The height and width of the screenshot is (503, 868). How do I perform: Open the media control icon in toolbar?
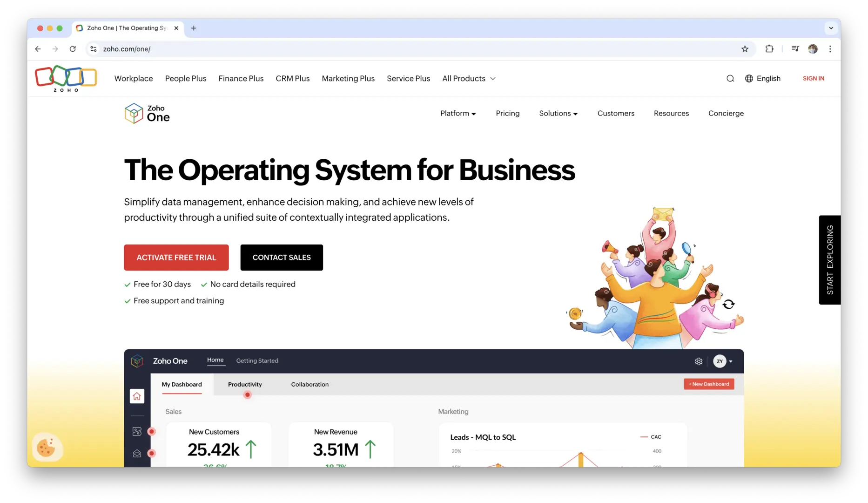point(795,49)
